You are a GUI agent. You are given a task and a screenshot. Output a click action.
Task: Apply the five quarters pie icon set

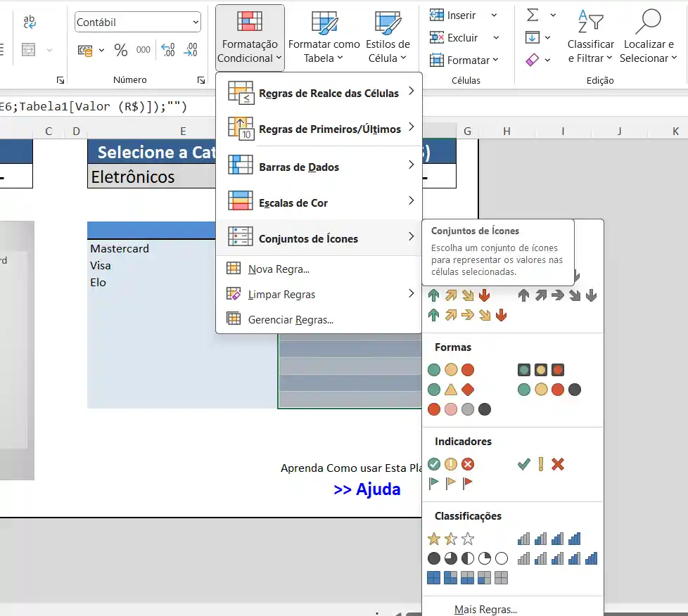[x=467, y=559]
